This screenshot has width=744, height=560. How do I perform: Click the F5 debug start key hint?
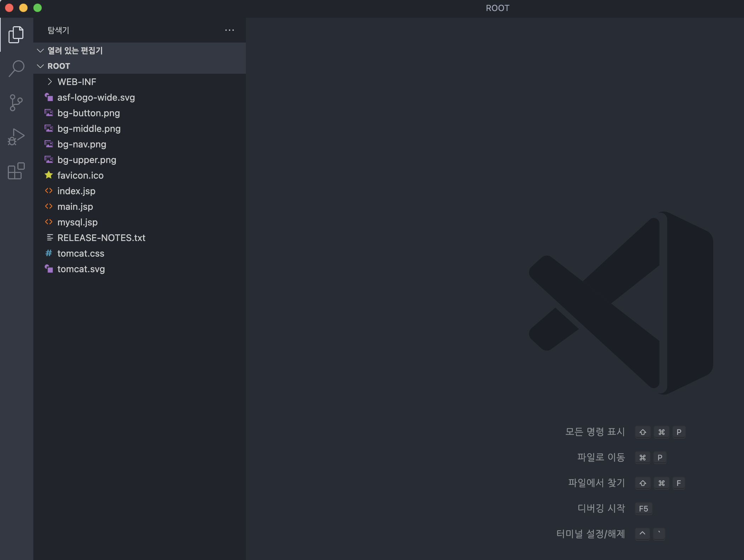click(x=643, y=509)
